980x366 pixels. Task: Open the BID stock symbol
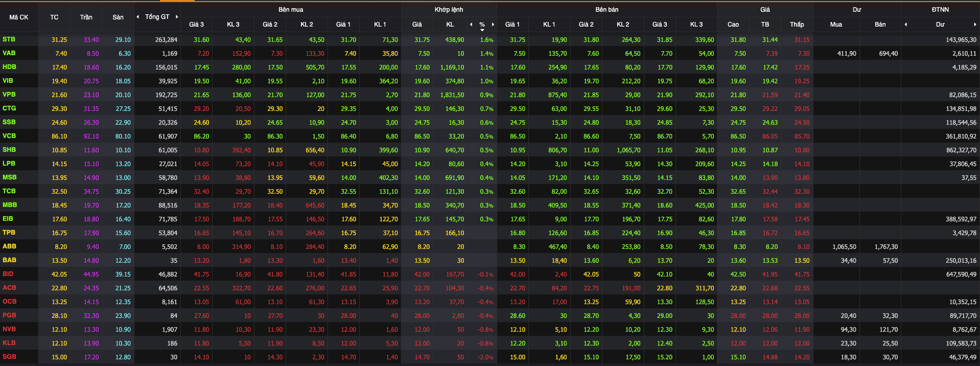click(x=8, y=274)
